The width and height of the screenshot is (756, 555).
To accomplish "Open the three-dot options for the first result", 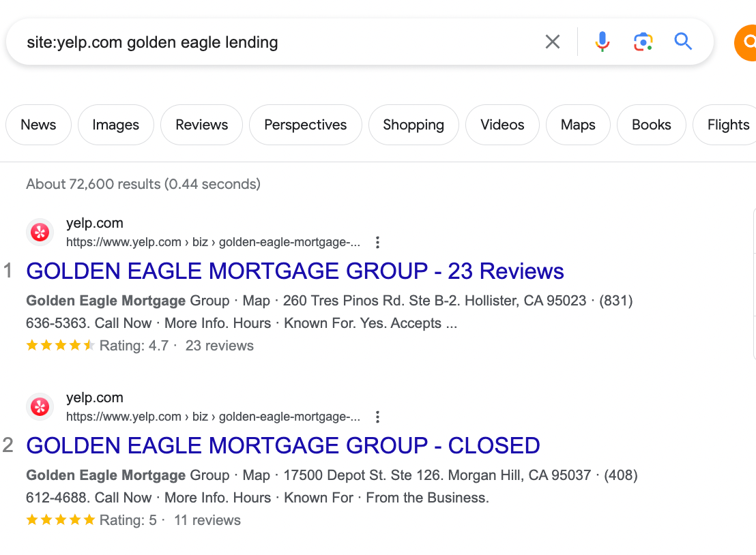I will pos(377,241).
